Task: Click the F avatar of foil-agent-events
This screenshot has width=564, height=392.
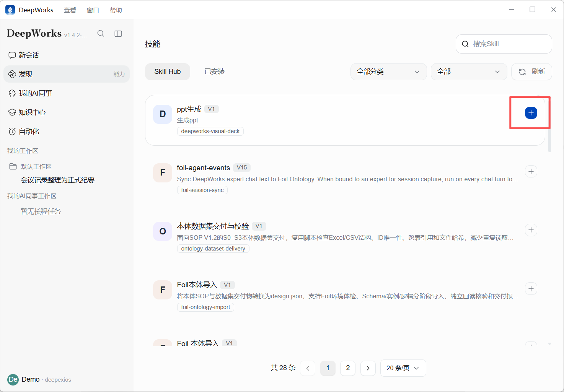Action: pyautogui.click(x=163, y=172)
